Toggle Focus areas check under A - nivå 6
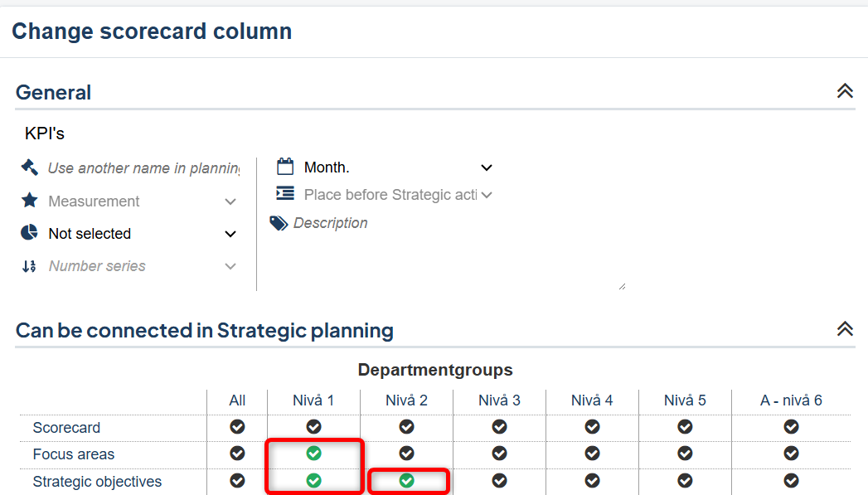 [791, 454]
